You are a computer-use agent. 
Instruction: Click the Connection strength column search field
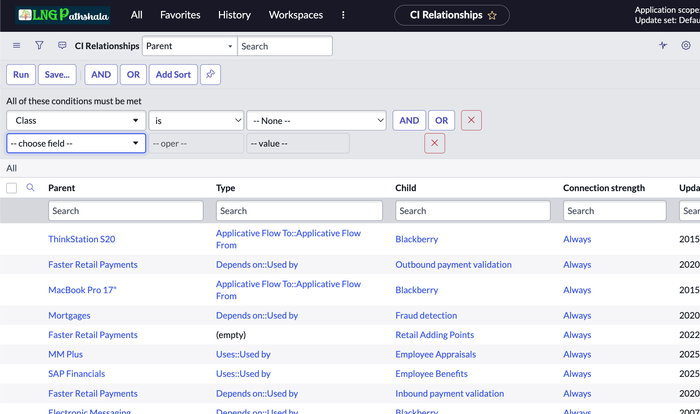(615, 211)
